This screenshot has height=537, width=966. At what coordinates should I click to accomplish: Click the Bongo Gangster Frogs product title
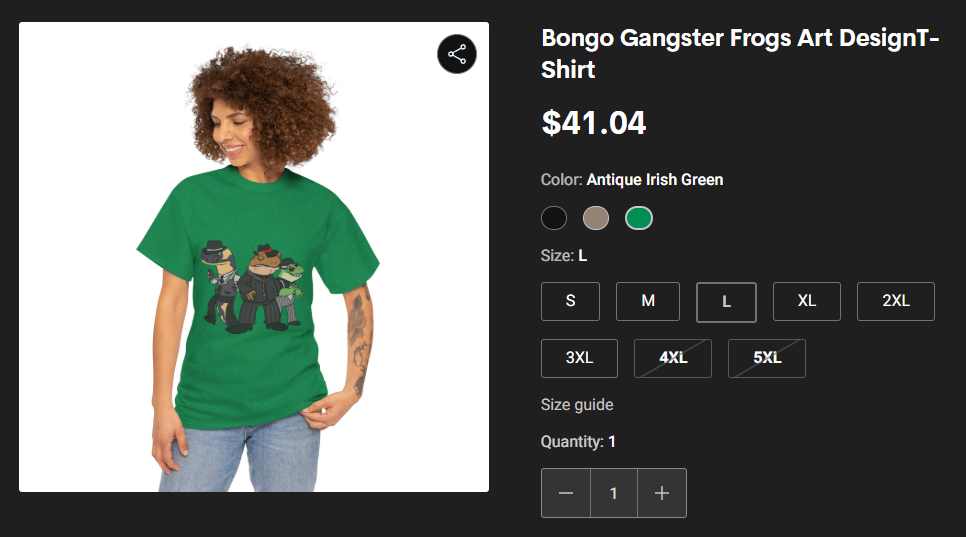(x=740, y=54)
